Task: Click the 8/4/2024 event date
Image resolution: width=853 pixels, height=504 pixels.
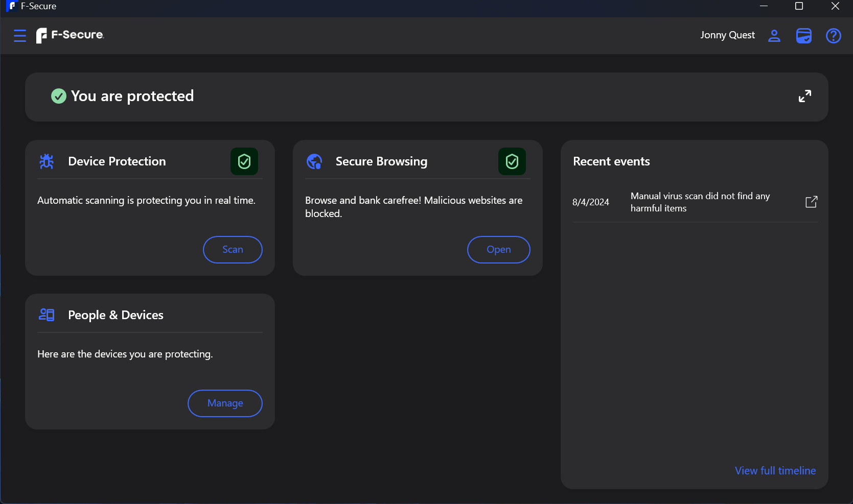Action: (591, 202)
